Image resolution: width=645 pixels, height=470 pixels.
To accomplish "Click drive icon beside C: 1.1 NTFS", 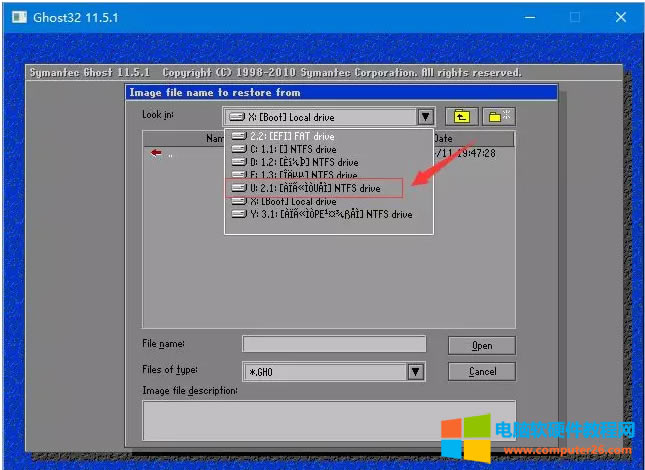I will (238, 149).
